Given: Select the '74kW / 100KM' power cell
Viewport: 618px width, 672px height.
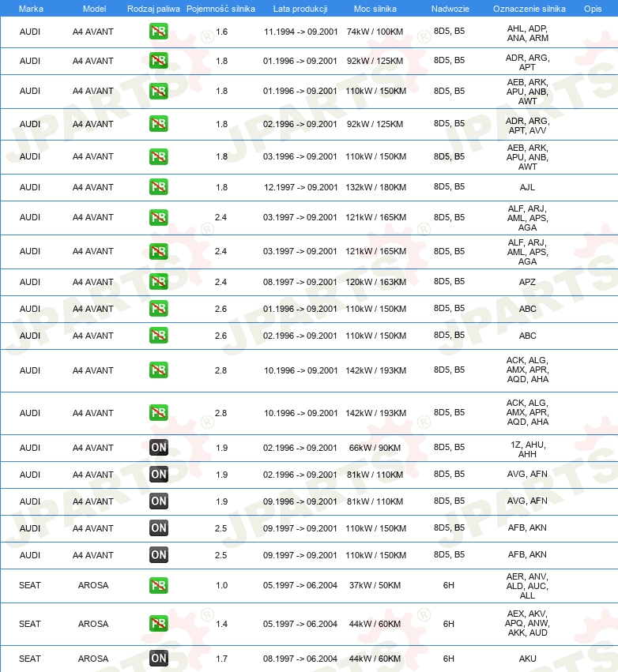Looking at the screenshot, I should click(x=375, y=32).
